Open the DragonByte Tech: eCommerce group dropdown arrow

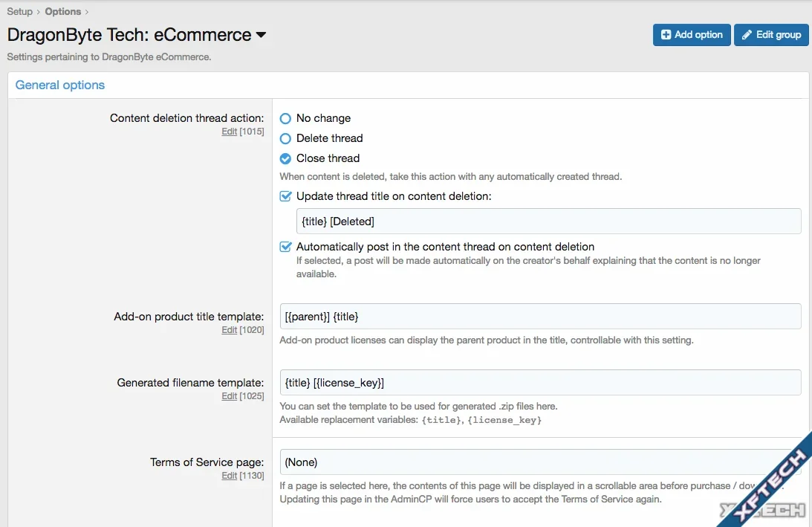[261, 35]
